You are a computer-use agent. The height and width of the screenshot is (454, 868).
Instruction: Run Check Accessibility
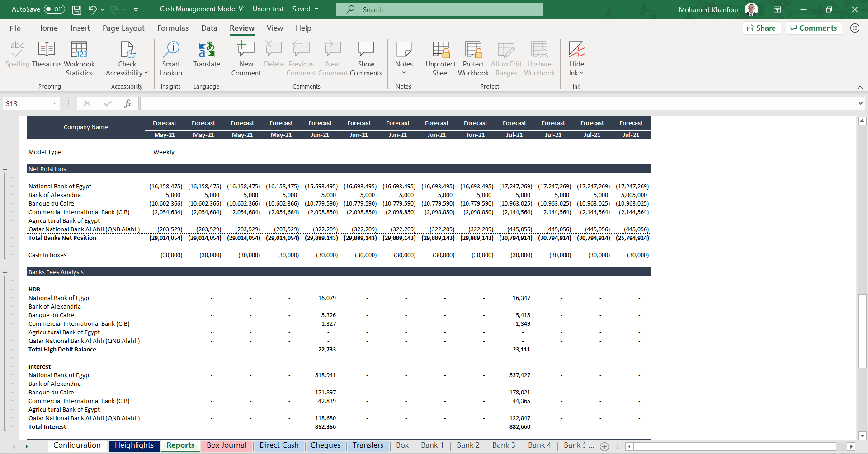point(127,59)
